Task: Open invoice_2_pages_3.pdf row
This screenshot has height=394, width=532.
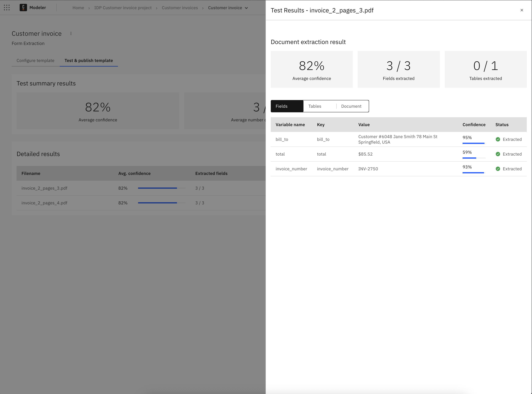Action: pyautogui.click(x=141, y=188)
